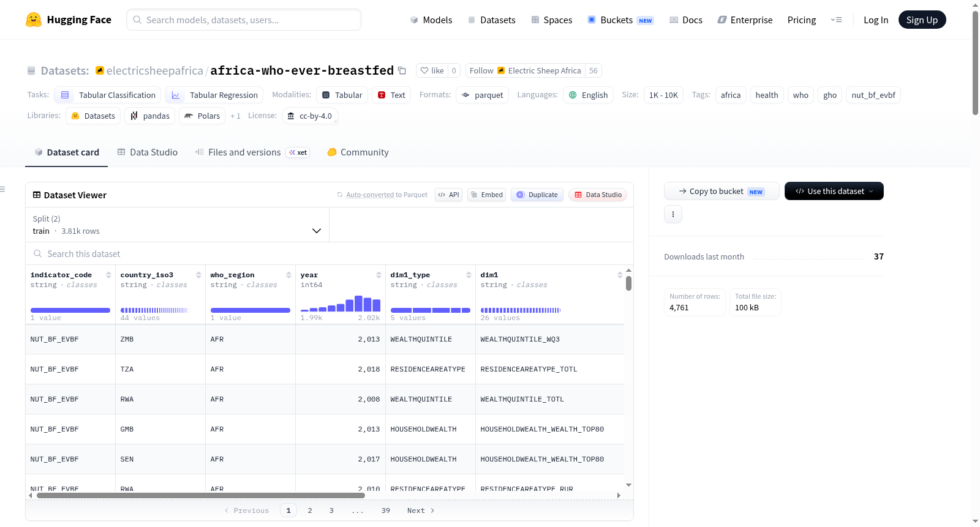Screen dimensions: 980x527
Task: Sort the indicator_code column using arrows
Action: [108, 275]
